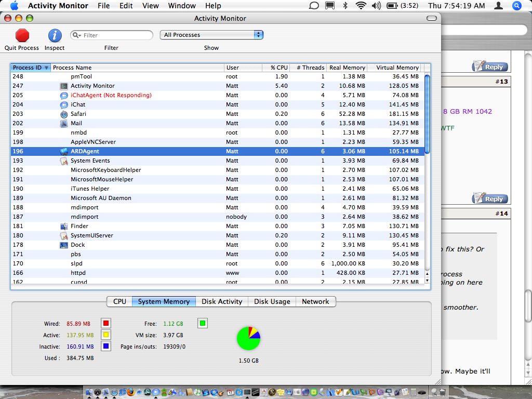Click the Mail stamp icon in process list
532x399 pixels.
point(64,124)
